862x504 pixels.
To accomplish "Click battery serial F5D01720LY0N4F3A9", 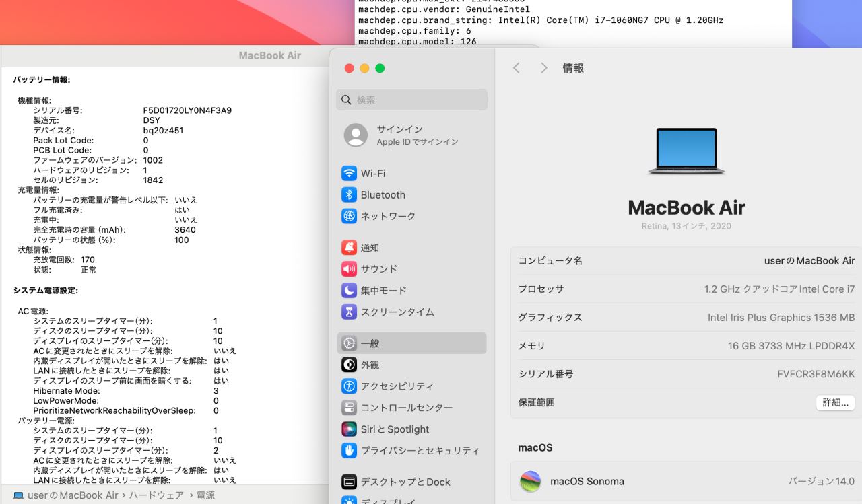I will tap(187, 110).
